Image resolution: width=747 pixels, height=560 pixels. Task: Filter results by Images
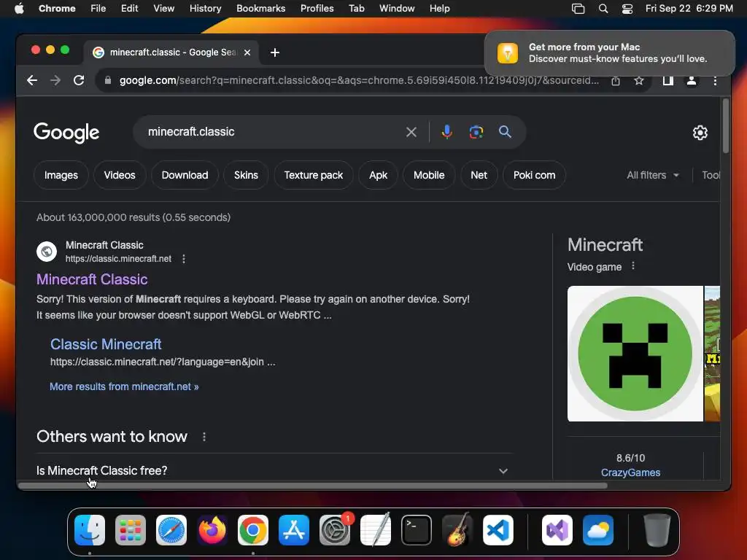click(61, 175)
